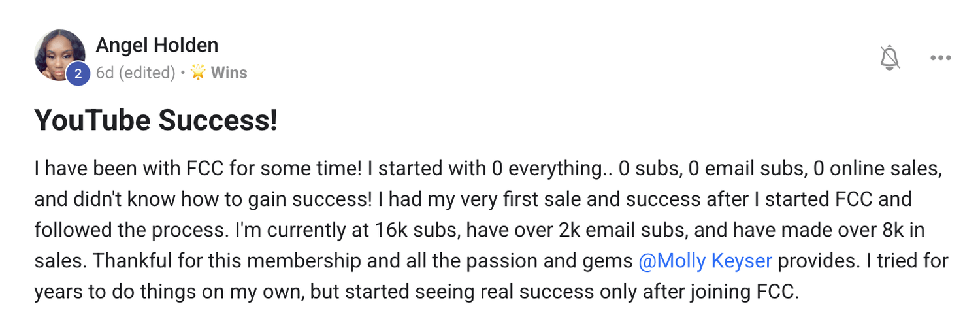This screenshot has height=317, width=980.
Task: Toggle post notifications with the muted bell icon
Action: coord(890,58)
